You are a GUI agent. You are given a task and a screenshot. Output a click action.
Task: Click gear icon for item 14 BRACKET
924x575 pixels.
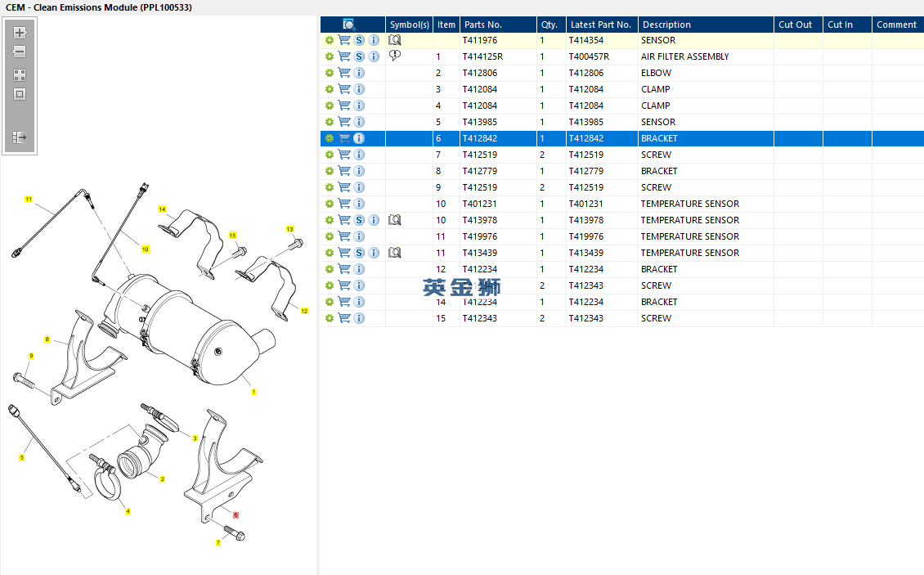tap(330, 302)
